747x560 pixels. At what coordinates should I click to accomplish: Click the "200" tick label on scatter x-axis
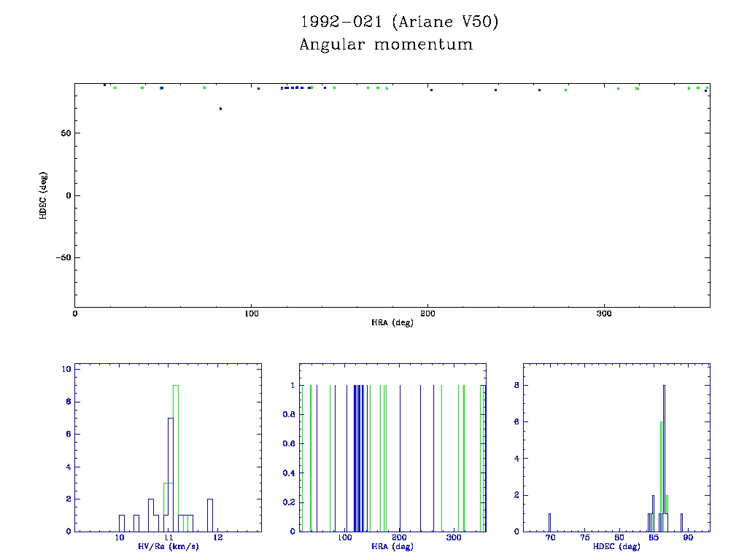(x=427, y=314)
